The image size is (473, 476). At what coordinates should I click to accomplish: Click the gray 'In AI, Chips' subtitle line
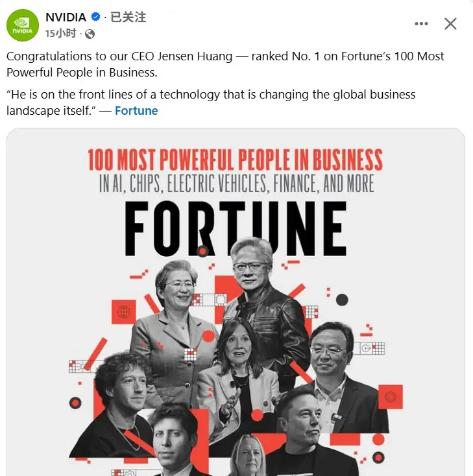pos(236,184)
